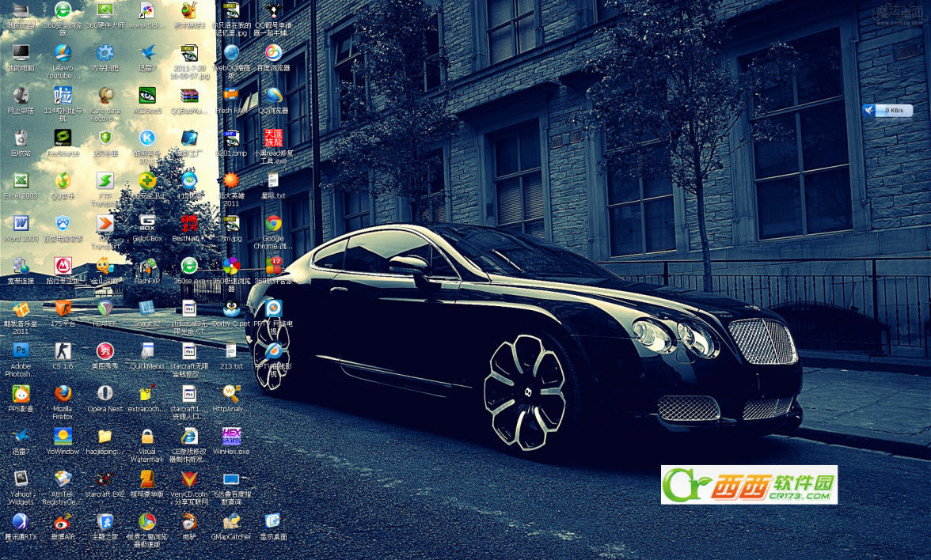Select the WinHex.exe icon
931x560 pixels.
[231, 437]
